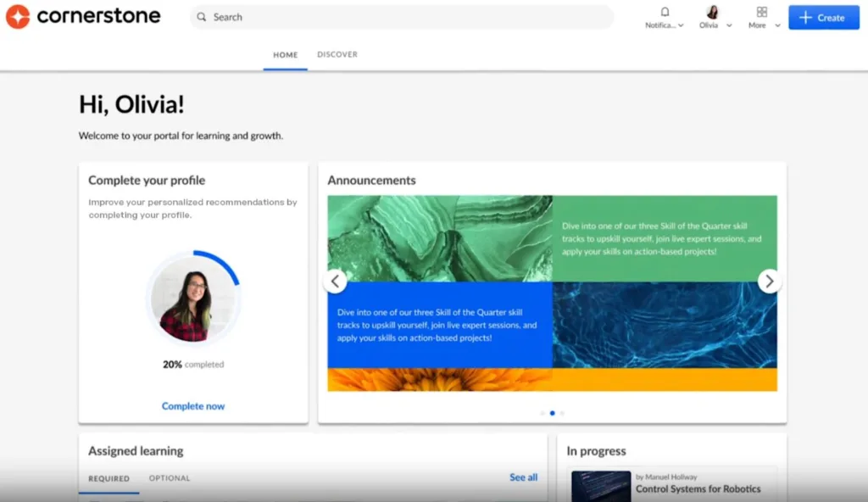The height and width of the screenshot is (502, 868).
Task: Switch to the Optional assignments view
Action: click(169, 478)
